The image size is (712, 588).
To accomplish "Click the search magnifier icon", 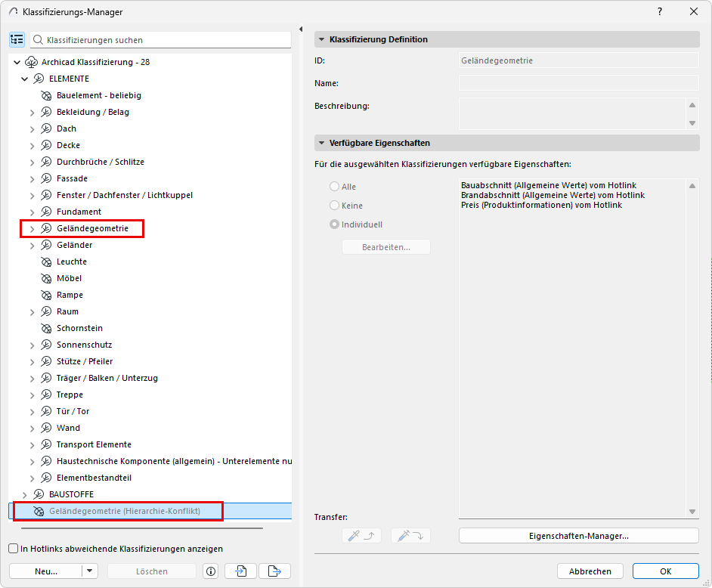I will tap(39, 40).
